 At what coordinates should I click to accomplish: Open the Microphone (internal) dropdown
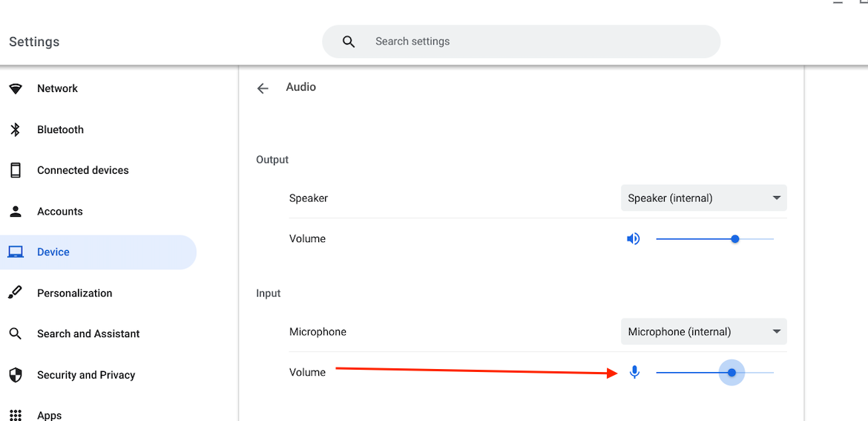point(703,332)
